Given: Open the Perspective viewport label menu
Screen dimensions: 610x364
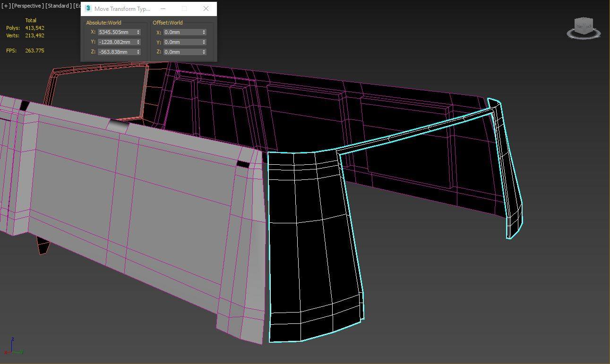Looking at the screenshot, I should point(28,6).
